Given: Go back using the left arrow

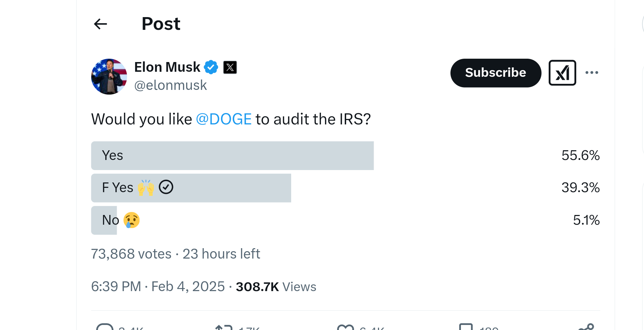Looking at the screenshot, I should [100, 24].
